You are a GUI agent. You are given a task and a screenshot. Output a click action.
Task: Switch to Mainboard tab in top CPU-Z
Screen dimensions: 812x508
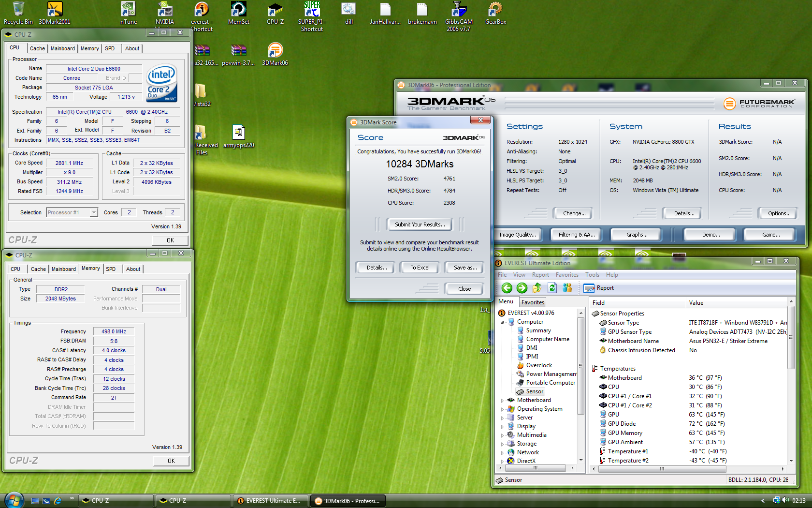point(63,48)
